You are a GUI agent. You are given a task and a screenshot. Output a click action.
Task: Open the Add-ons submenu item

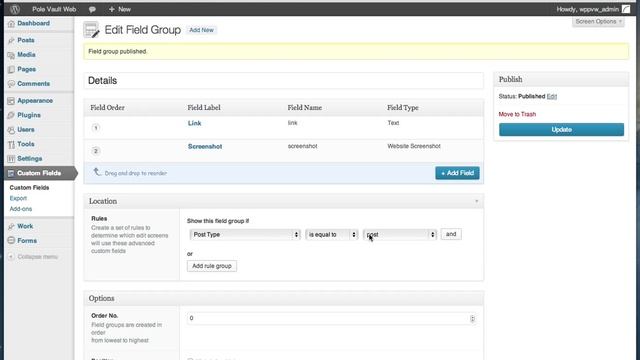pos(20,209)
